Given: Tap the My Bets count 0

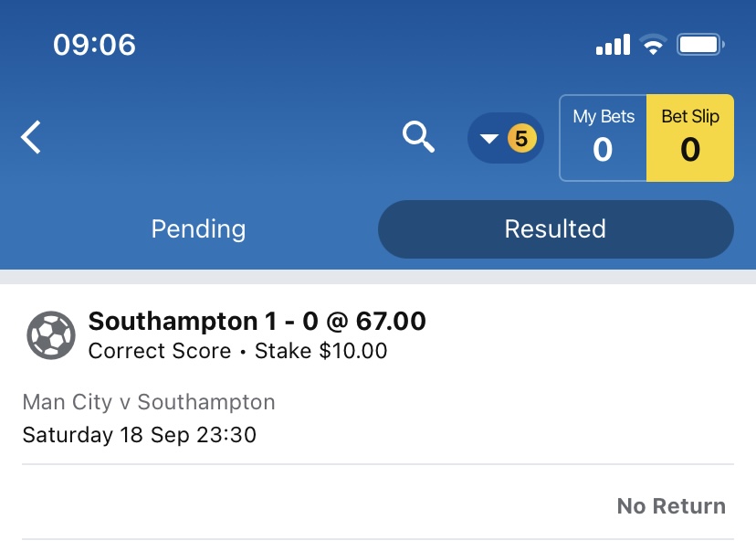Looking at the screenshot, I should click(x=603, y=150).
